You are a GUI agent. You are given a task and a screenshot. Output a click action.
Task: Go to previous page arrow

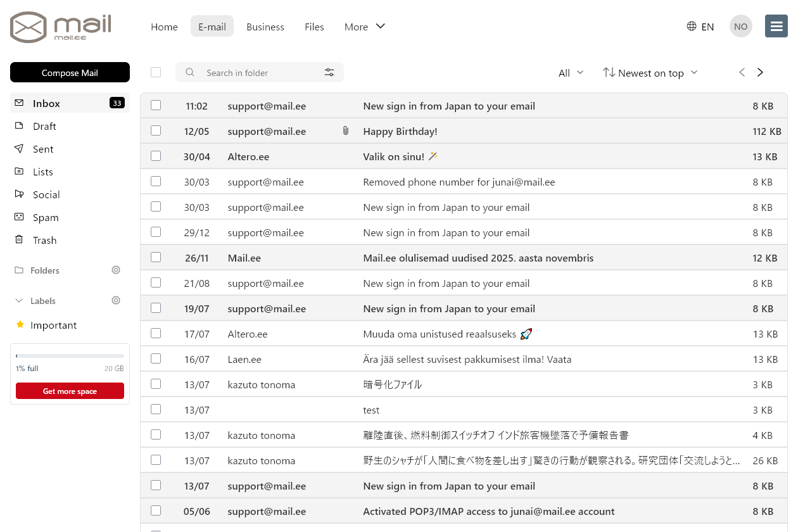tap(742, 72)
